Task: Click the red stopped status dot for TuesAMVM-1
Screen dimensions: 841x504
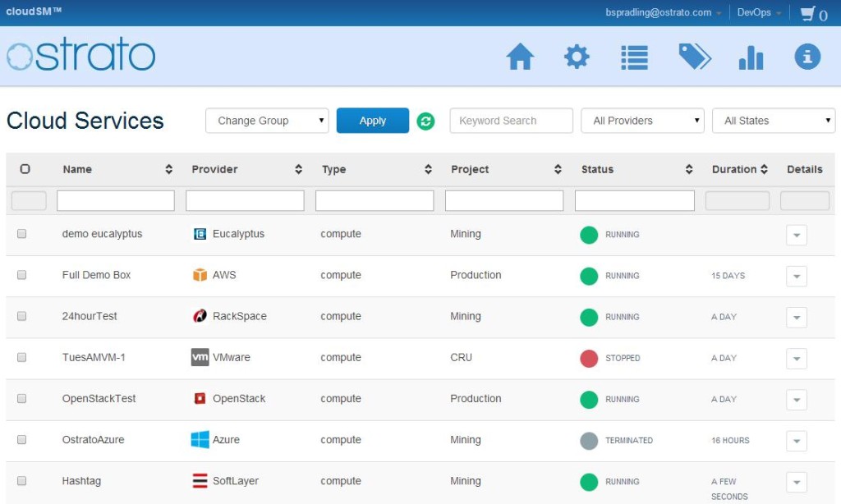Action: [589, 358]
